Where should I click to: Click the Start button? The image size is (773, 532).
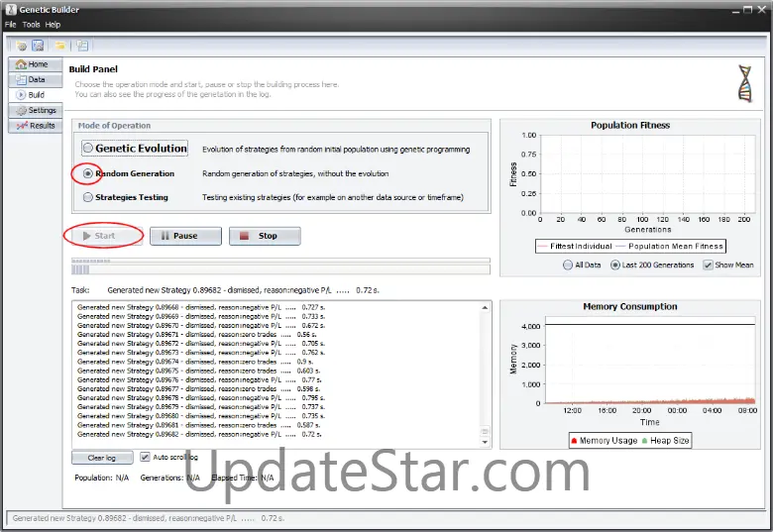tap(106, 236)
